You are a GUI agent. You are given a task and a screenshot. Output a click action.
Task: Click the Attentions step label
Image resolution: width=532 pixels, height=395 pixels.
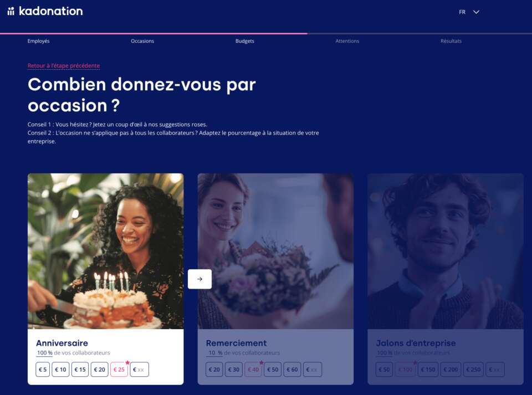click(x=347, y=41)
